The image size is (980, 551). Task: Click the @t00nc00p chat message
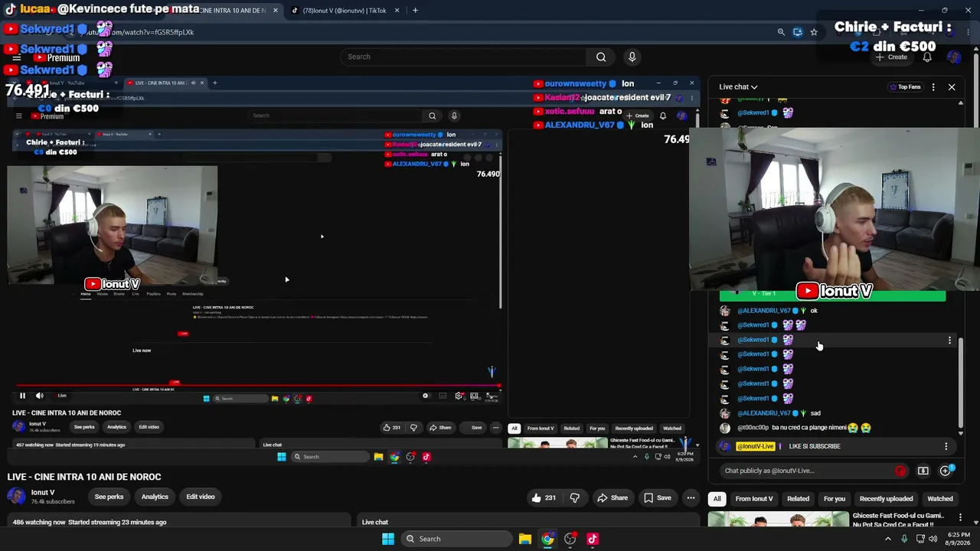click(x=804, y=428)
